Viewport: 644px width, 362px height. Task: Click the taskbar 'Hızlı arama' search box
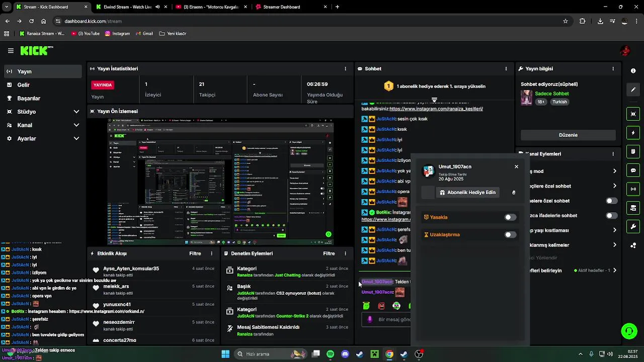tap(272, 354)
